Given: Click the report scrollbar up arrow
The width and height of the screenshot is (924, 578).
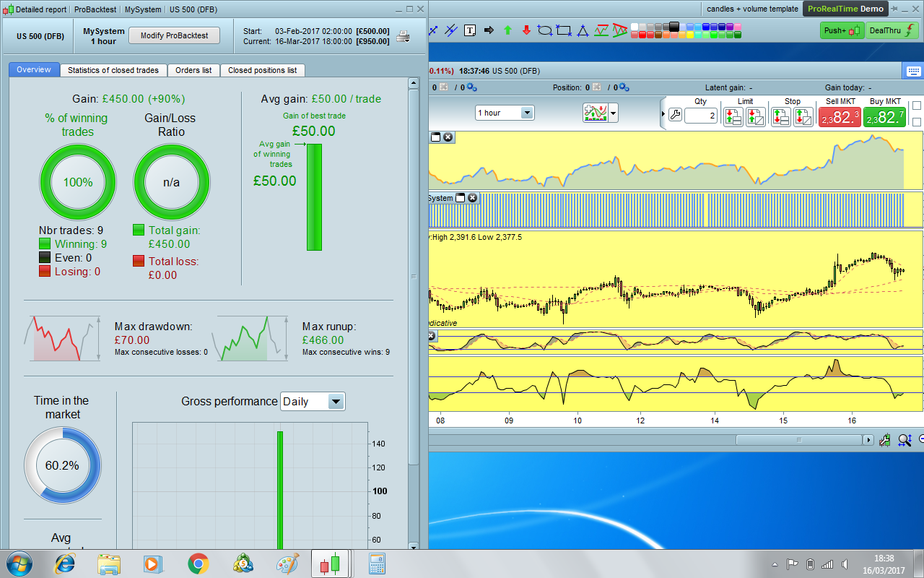Looking at the screenshot, I should [x=414, y=84].
